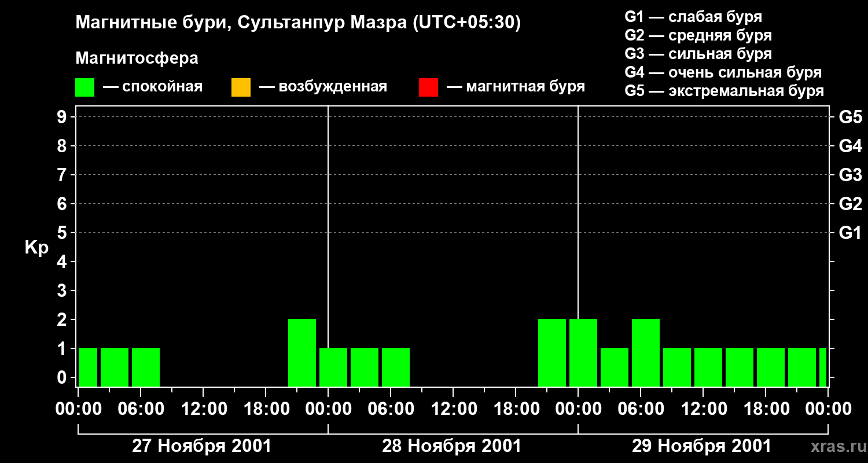Pick the red магнитная буря legend swatch
The height and width of the screenshot is (463, 868).
428,87
